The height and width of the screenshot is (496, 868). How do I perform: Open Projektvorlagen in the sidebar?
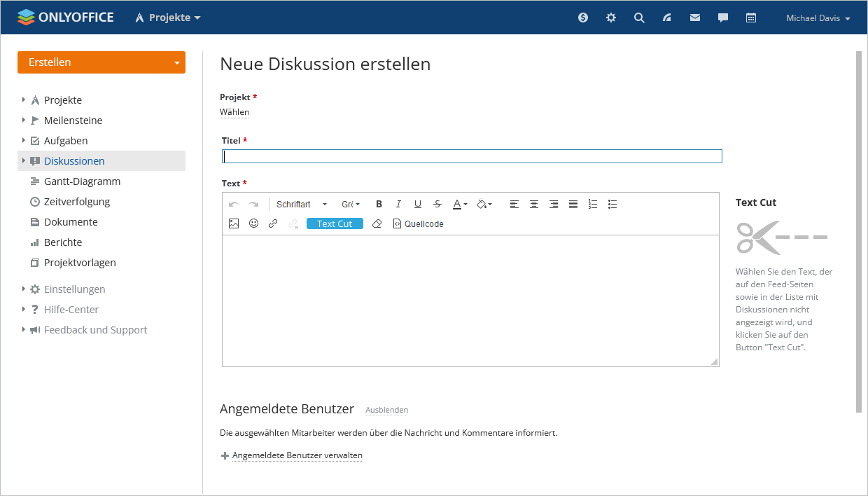80,263
